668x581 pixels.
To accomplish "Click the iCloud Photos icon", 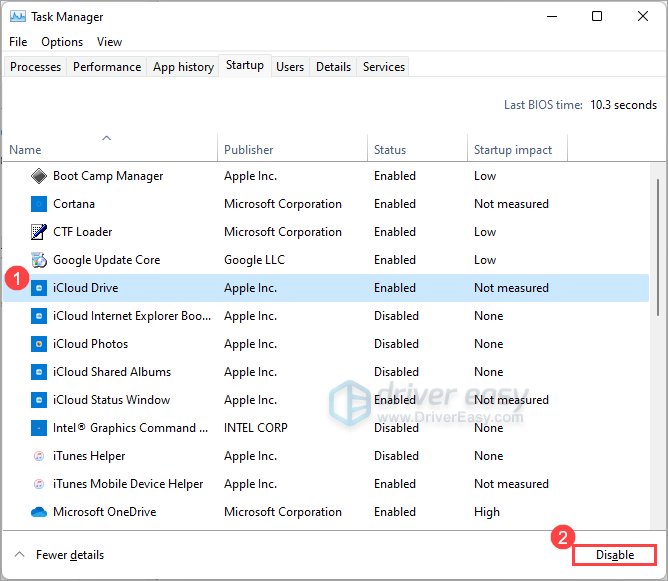I will point(39,344).
